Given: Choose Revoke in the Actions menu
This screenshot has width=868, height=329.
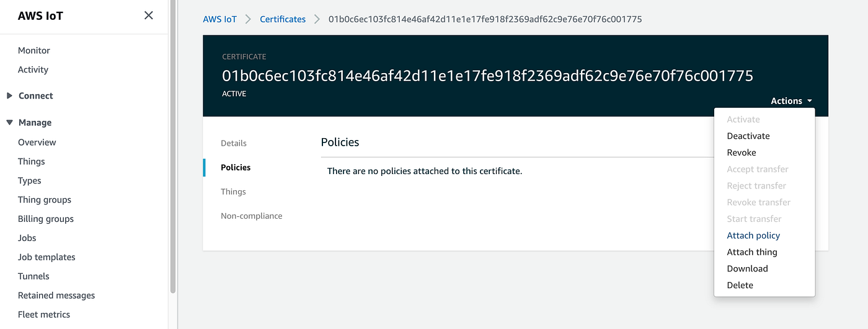Looking at the screenshot, I should tap(742, 152).
